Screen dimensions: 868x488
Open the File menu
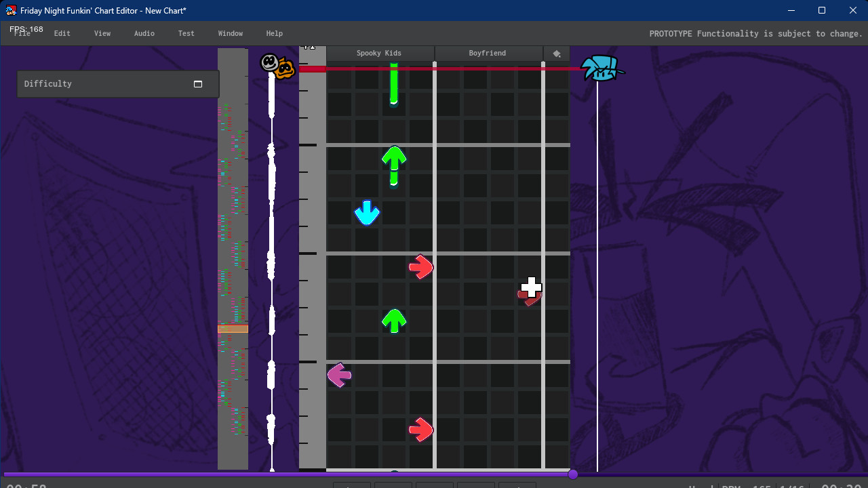[22, 33]
